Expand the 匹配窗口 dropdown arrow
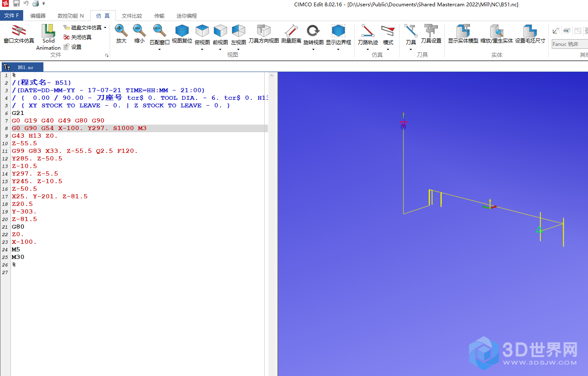This screenshot has height=376, width=588. click(159, 49)
